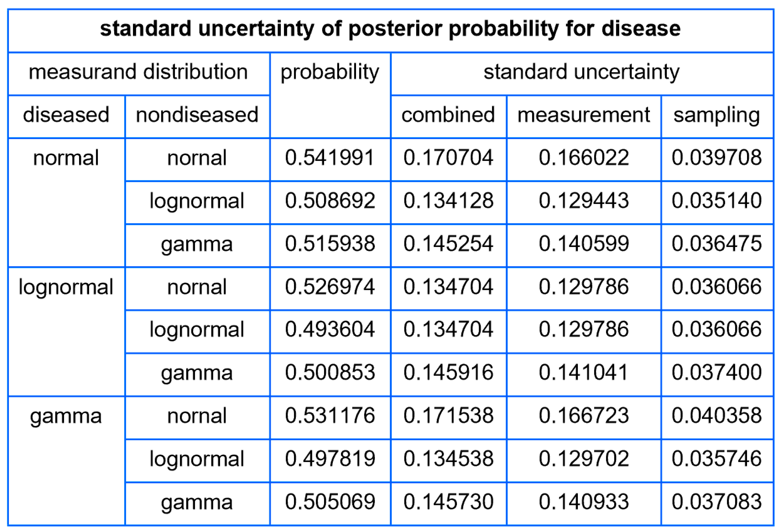Select the 'nondiseased' subheader cell
Screen dimensions: 779x532
click(x=197, y=115)
